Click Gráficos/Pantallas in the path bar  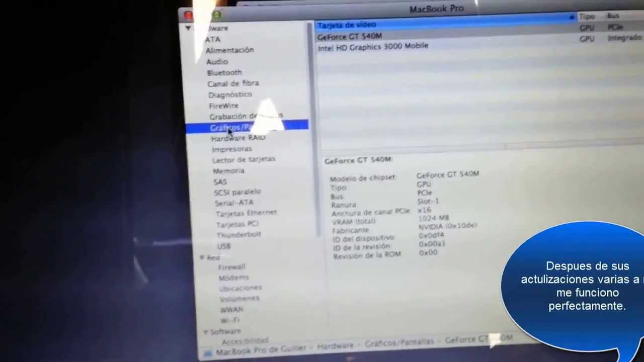pos(399,343)
